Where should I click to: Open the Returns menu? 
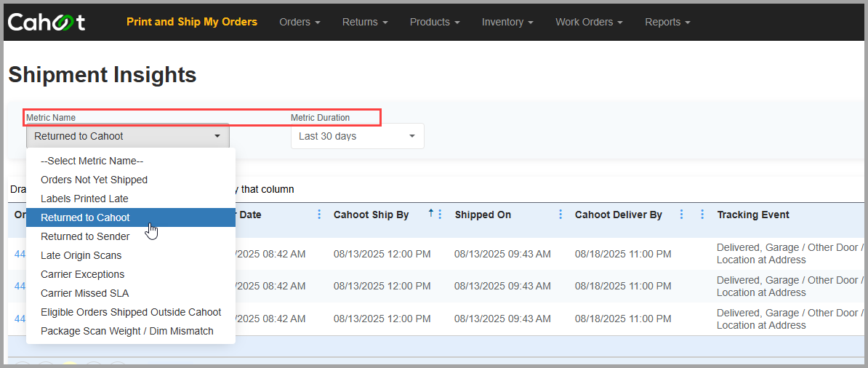click(x=365, y=22)
